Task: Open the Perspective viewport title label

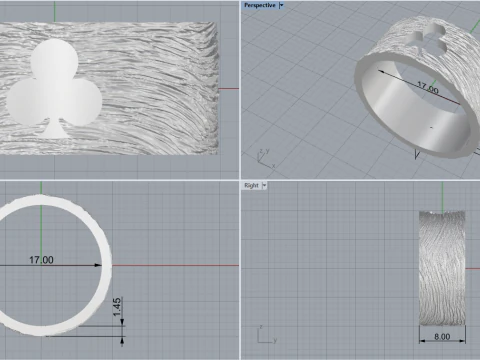Action: 260,5
